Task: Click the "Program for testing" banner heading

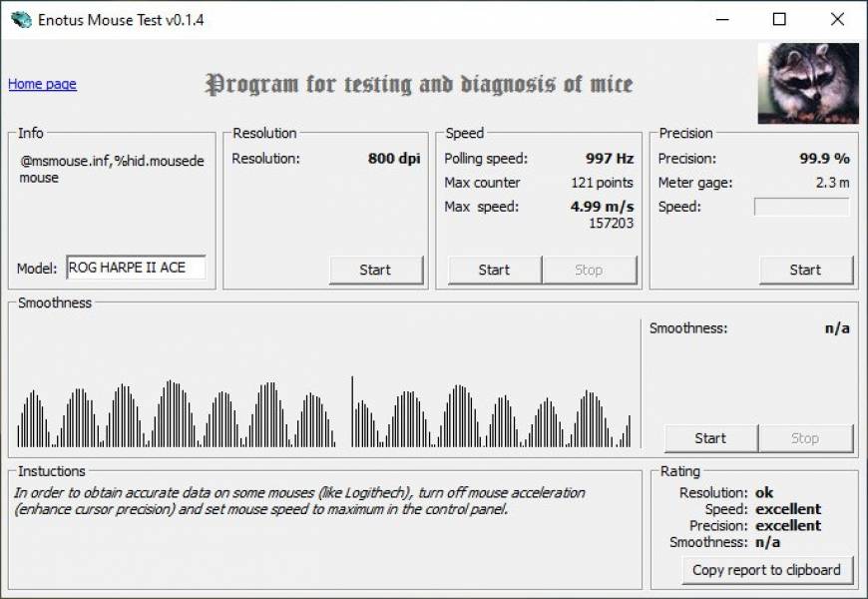Action: click(419, 85)
